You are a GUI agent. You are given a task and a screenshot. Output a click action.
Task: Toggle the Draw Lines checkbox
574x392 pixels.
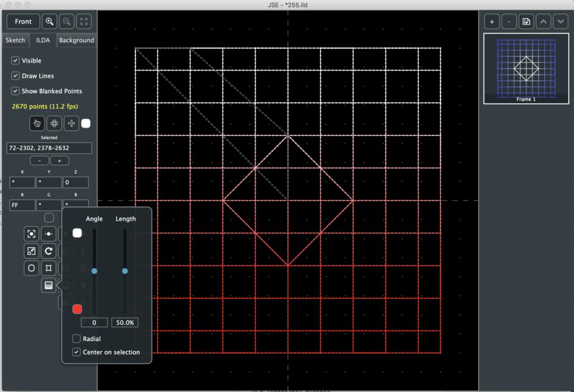coord(16,76)
